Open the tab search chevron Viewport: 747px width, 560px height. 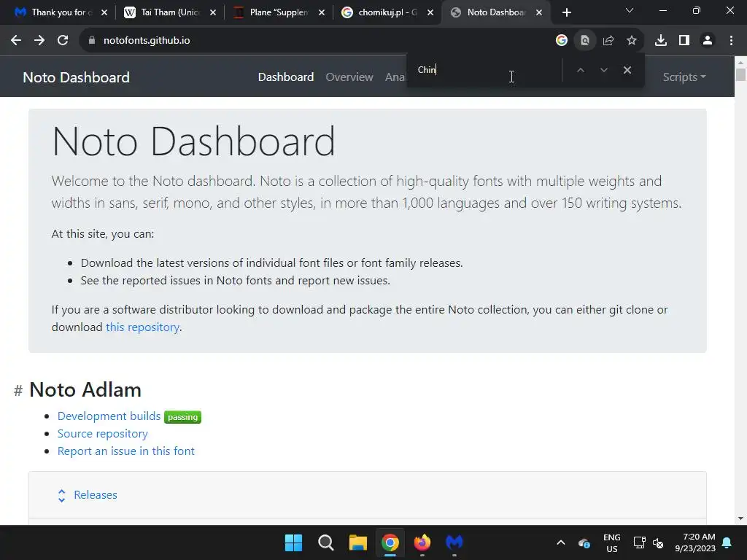(630, 10)
